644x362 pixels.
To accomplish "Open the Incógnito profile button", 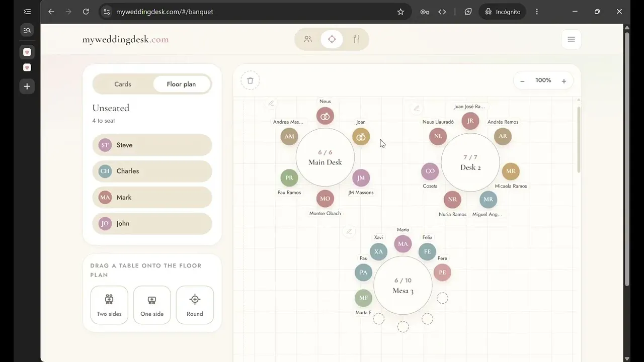I will [503, 12].
